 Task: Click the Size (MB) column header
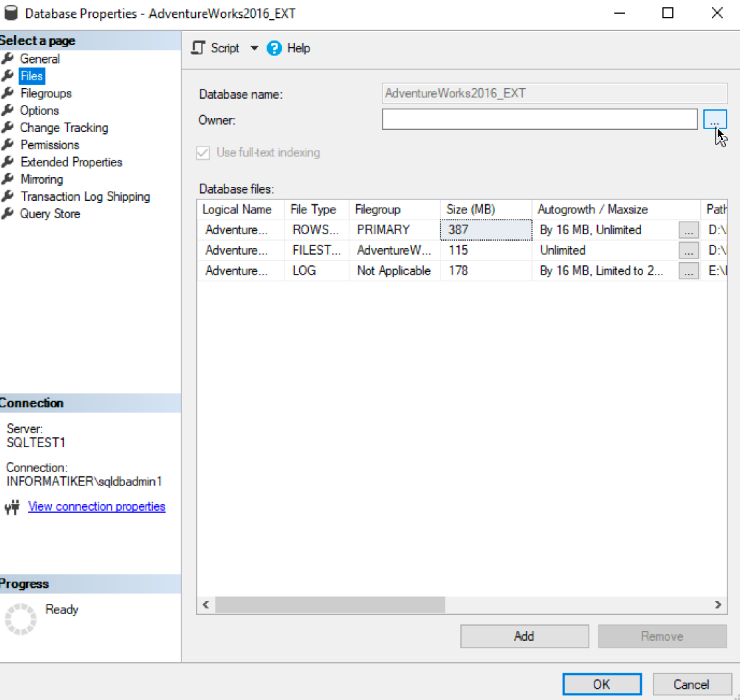(x=486, y=210)
